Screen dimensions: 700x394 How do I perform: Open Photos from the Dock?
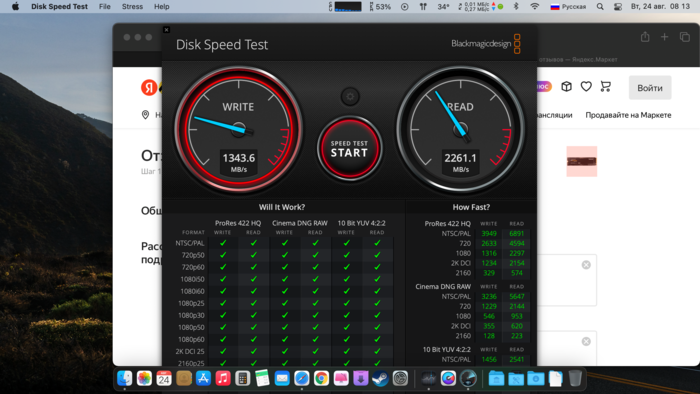click(144, 378)
